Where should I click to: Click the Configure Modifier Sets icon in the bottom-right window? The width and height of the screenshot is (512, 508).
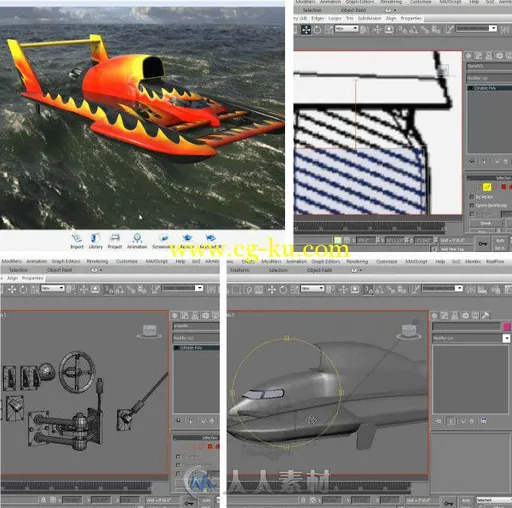484,421
